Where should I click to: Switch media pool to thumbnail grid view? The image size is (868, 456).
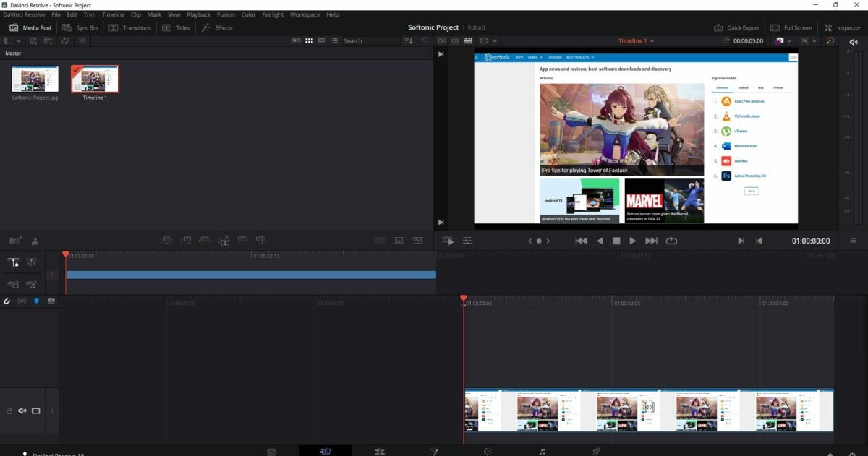pyautogui.click(x=309, y=40)
